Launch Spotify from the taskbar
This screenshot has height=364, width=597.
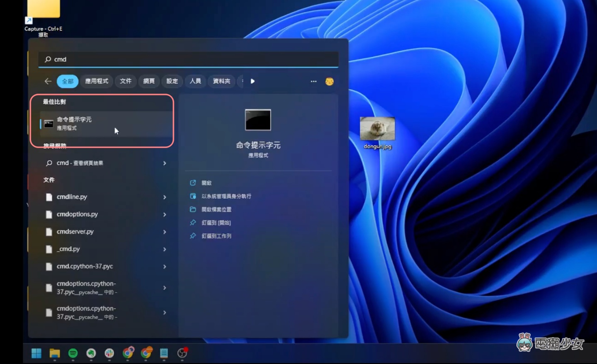click(73, 353)
